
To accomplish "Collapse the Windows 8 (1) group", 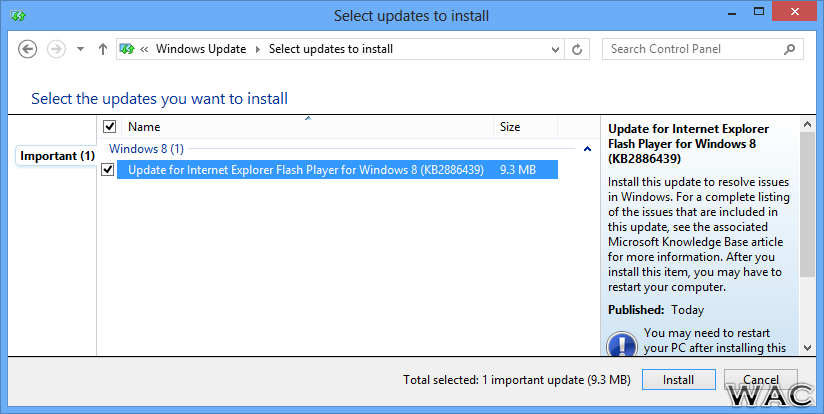I will 588,149.
